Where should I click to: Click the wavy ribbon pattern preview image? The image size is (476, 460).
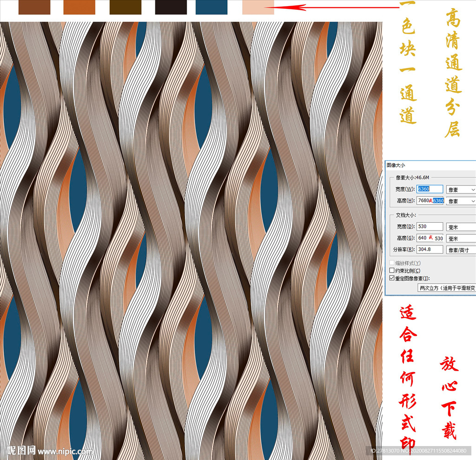191,240
